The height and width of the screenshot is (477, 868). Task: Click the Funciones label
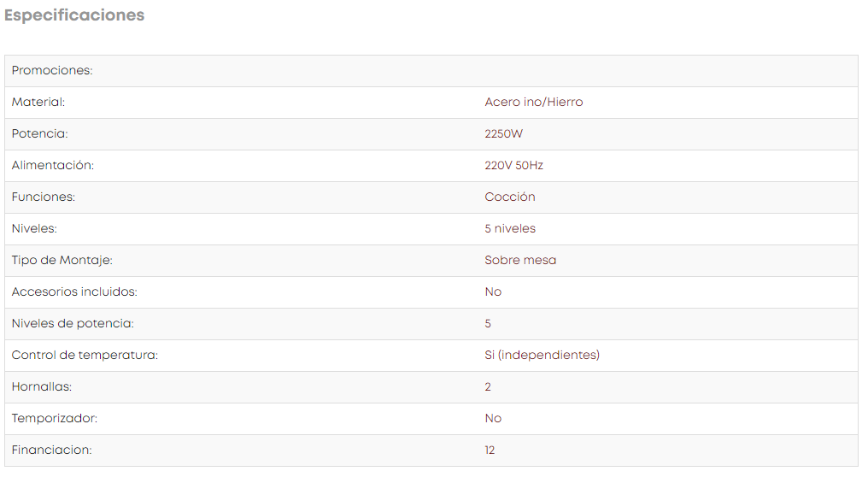click(x=44, y=197)
